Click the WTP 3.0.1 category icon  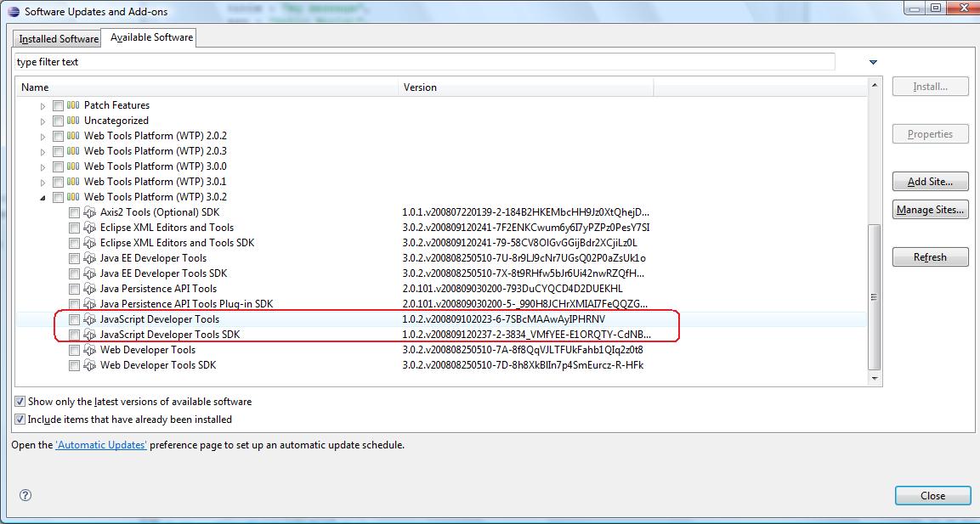coord(73,182)
